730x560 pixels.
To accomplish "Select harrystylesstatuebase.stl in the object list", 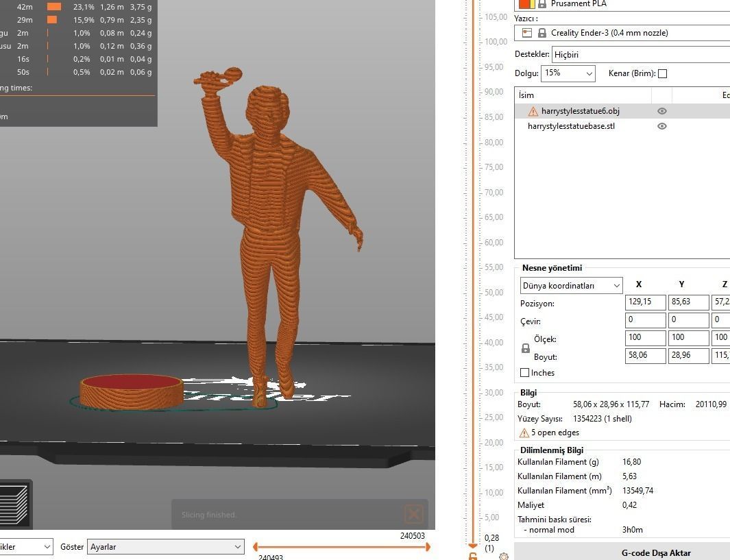I will click(x=571, y=126).
